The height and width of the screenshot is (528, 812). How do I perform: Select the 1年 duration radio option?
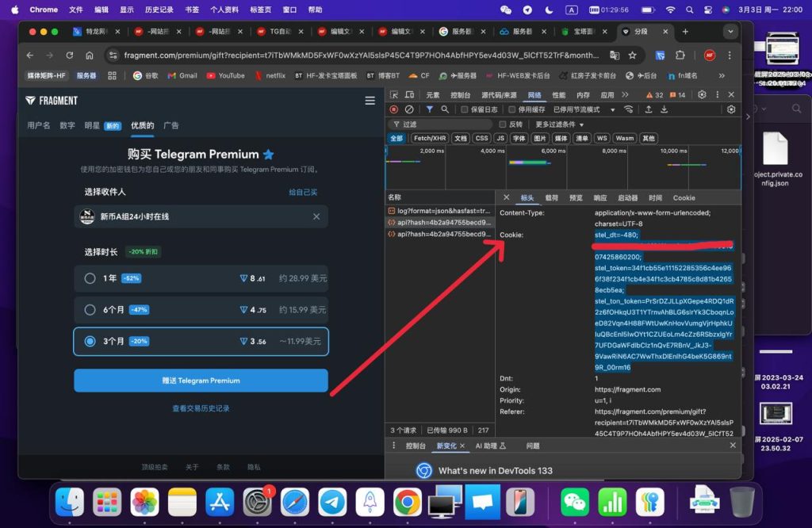(90, 278)
